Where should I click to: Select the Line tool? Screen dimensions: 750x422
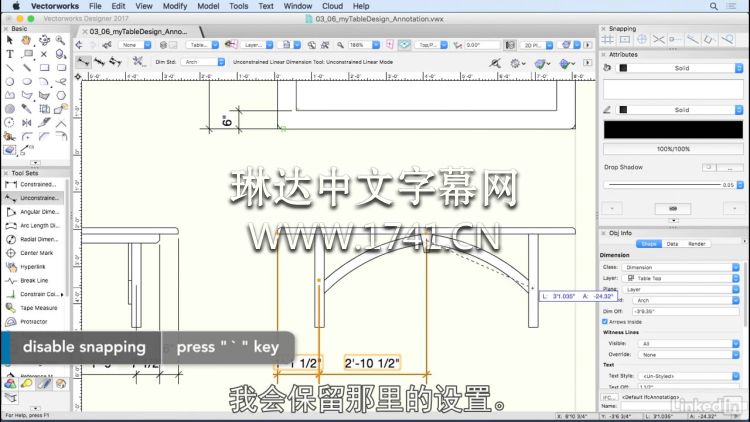(10, 68)
